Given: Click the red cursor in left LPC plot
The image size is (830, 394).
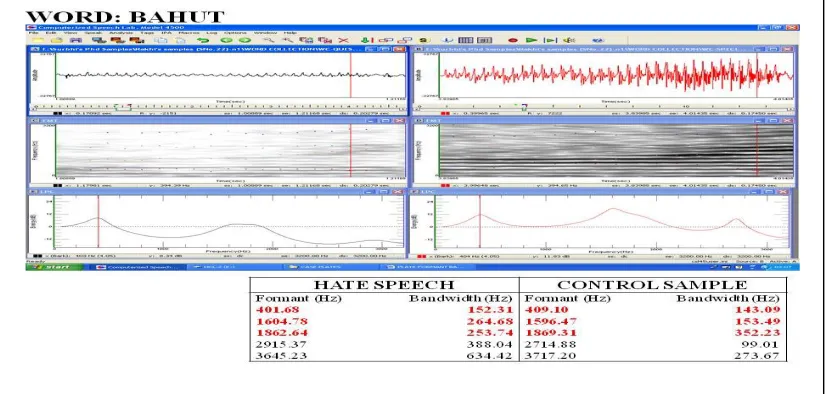Looking at the screenshot, I should 98,221.
